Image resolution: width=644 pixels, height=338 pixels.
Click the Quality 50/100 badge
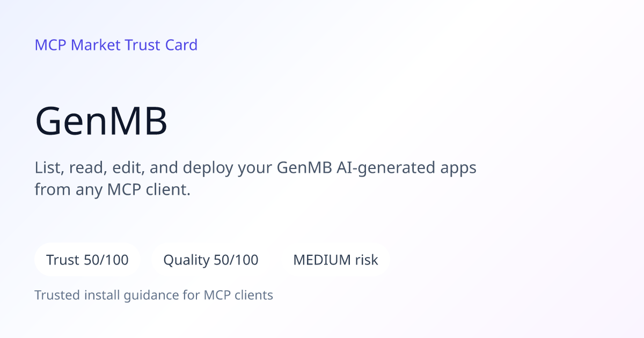[211, 260]
